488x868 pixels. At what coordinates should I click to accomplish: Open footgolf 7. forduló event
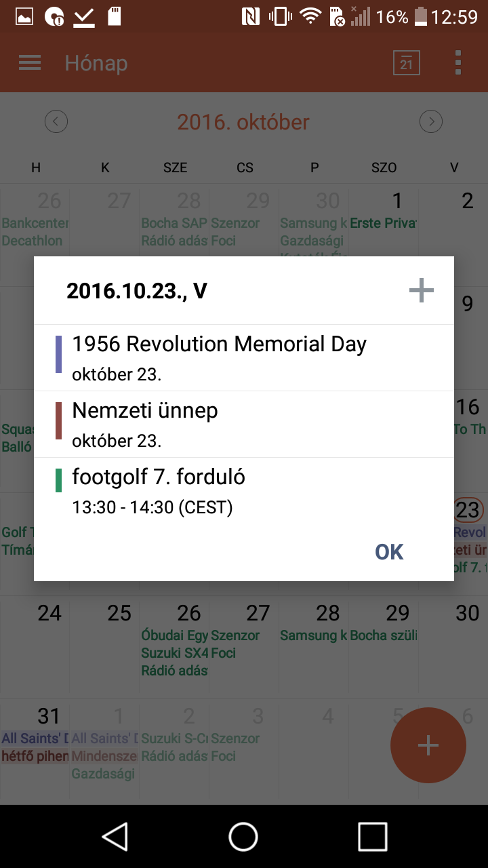click(x=244, y=490)
